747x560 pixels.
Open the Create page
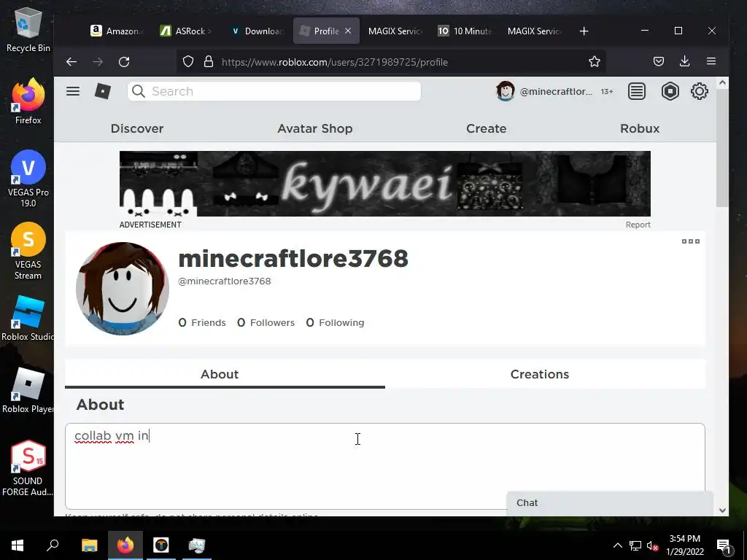486,128
